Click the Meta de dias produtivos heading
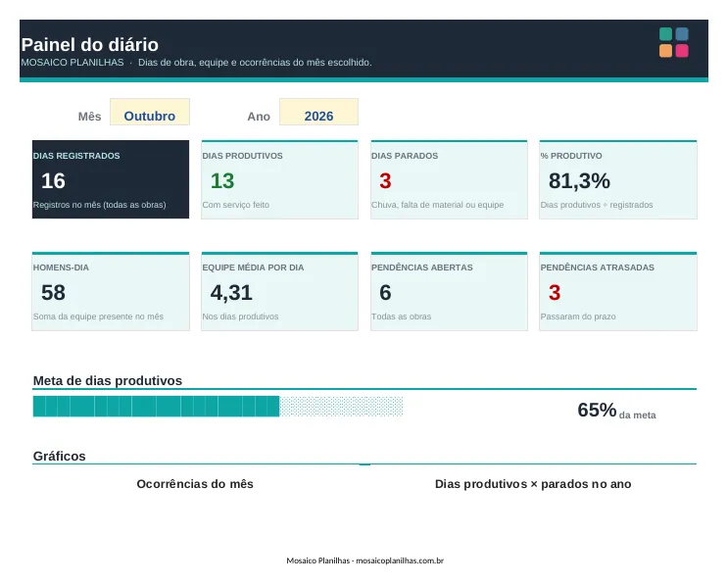The height and width of the screenshot is (585, 728). point(107,381)
